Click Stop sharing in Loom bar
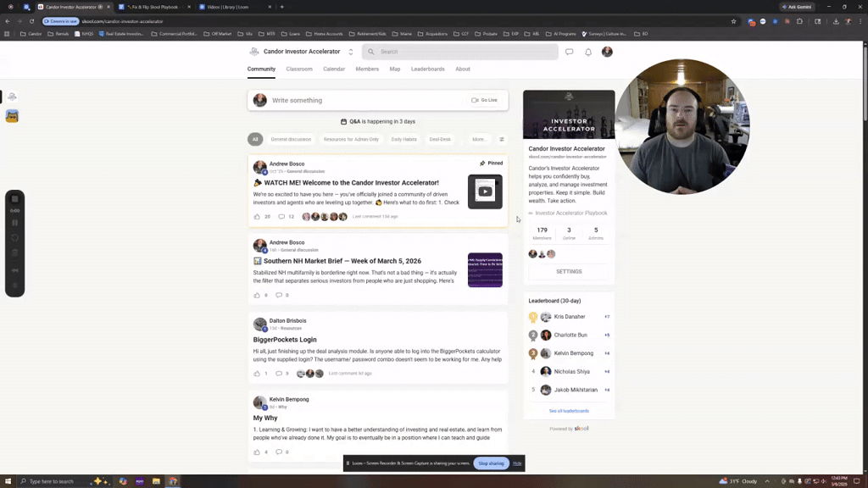 tap(491, 463)
